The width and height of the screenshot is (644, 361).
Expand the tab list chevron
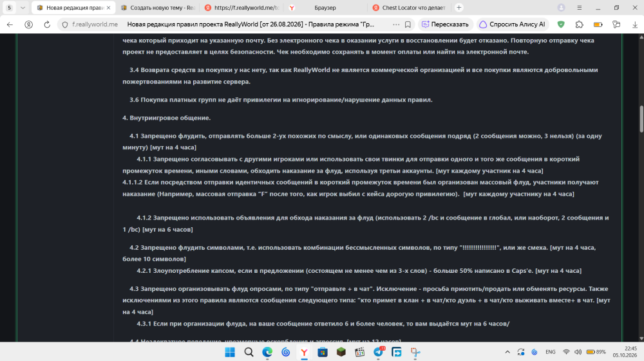click(x=23, y=7)
